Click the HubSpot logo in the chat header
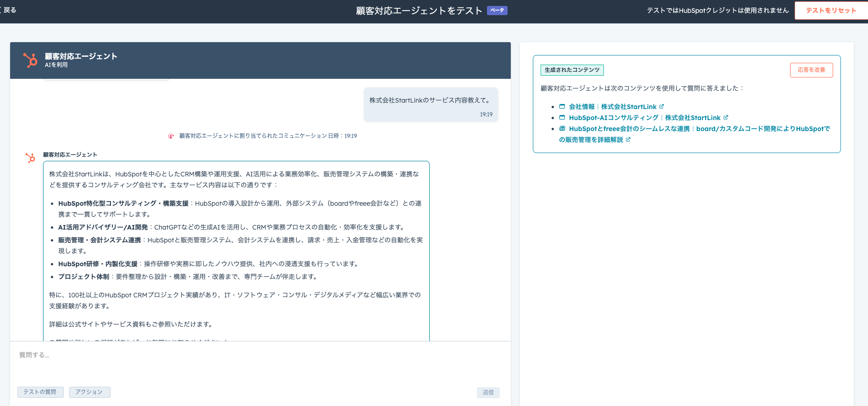Viewport: 868px width, 406px height. [x=30, y=60]
